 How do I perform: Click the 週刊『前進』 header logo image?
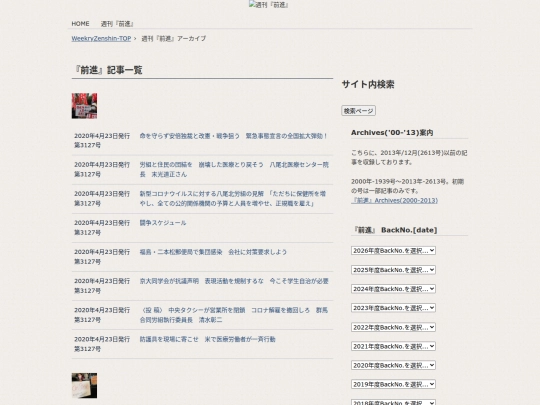(269, 5)
